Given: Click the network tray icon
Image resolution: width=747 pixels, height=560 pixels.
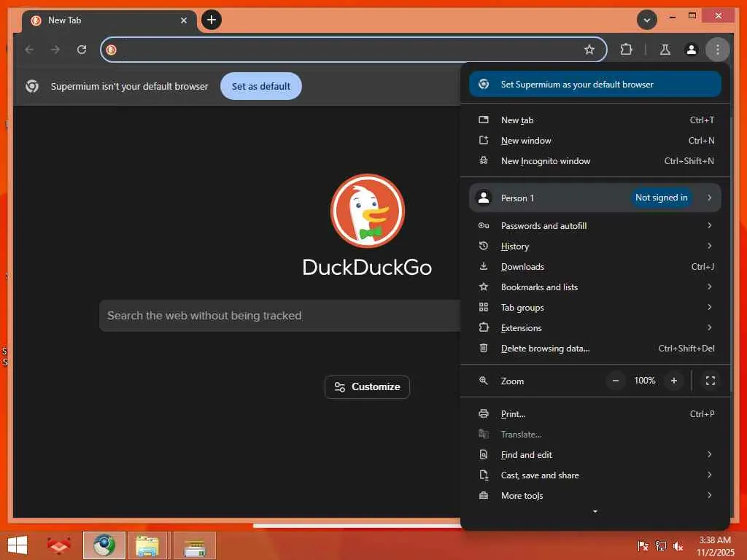Looking at the screenshot, I should (x=660, y=545).
